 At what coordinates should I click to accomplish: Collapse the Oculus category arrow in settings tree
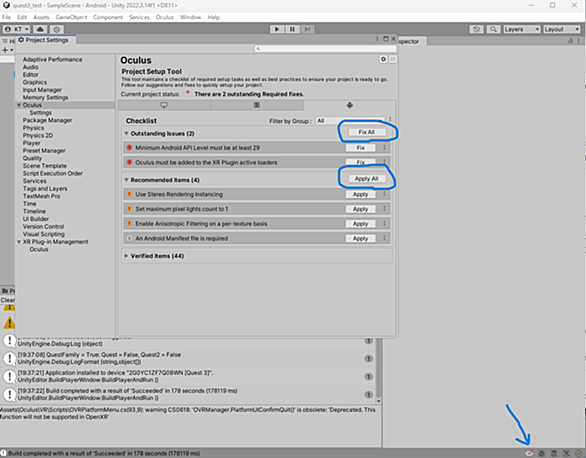[19, 105]
